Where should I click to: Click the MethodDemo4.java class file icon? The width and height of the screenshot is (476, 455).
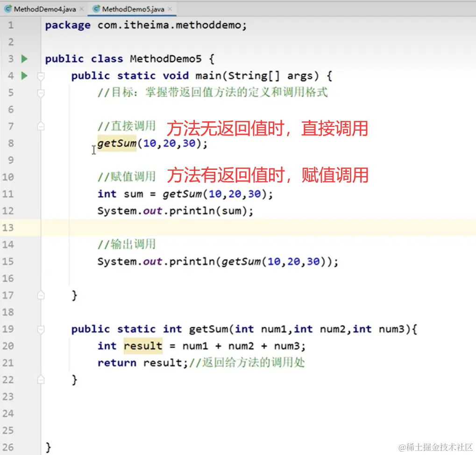(x=8, y=9)
